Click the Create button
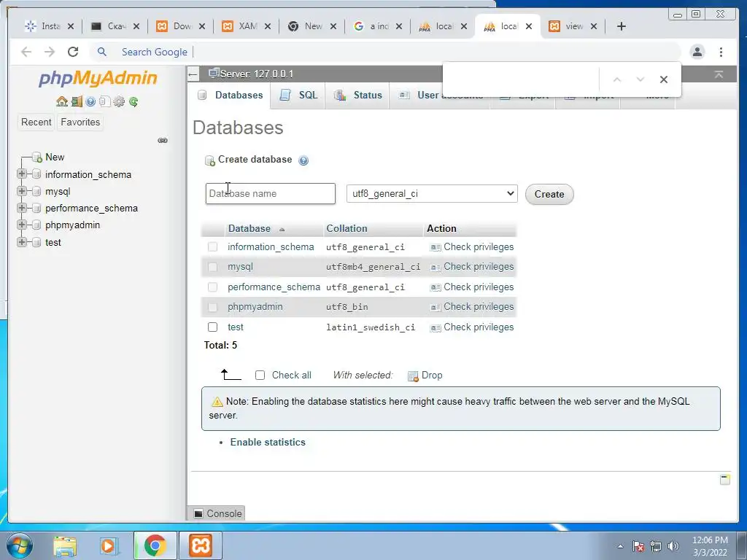This screenshot has width=747, height=560. pos(549,194)
